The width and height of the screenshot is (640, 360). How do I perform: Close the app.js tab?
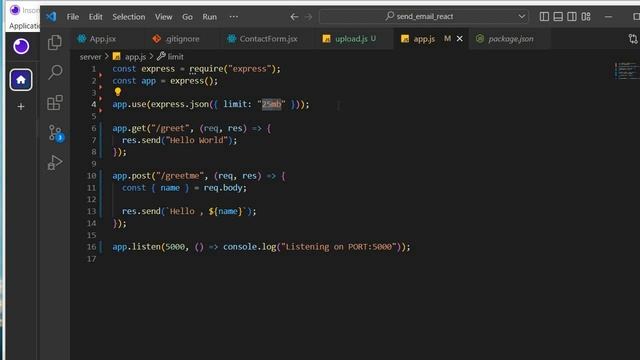(460, 39)
